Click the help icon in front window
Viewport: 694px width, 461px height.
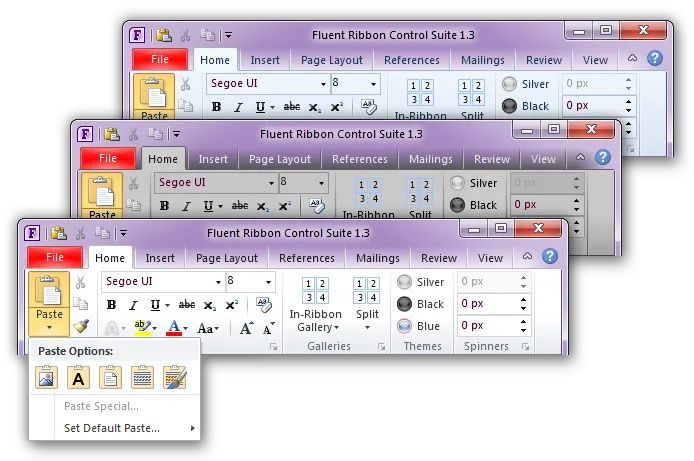tap(550, 256)
